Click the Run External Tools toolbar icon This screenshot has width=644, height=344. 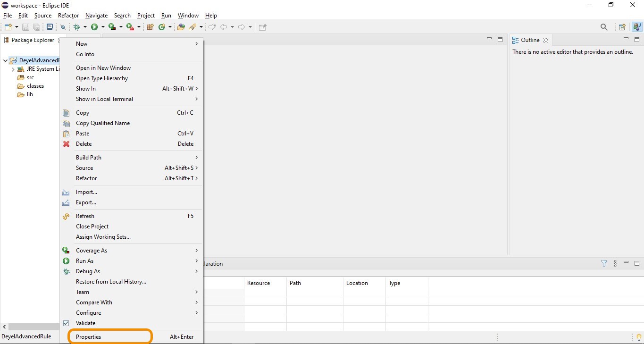pos(130,27)
